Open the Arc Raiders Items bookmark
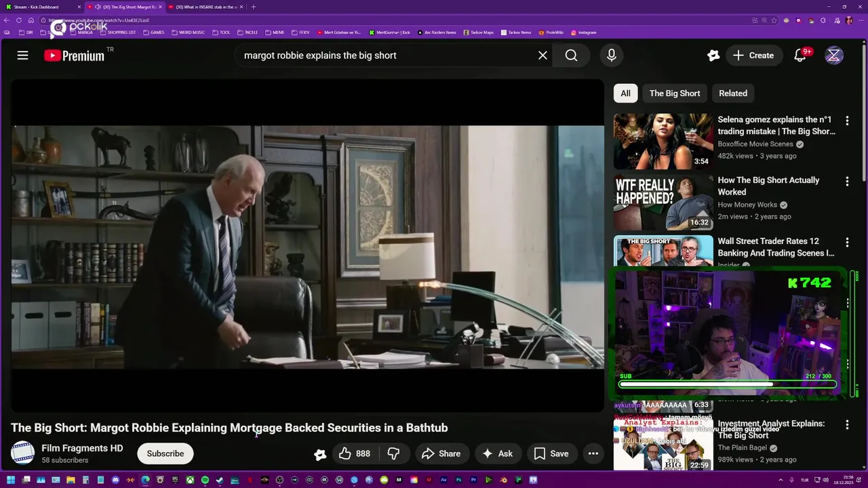The width and height of the screenshot is (868, 488). pos(437,33)
